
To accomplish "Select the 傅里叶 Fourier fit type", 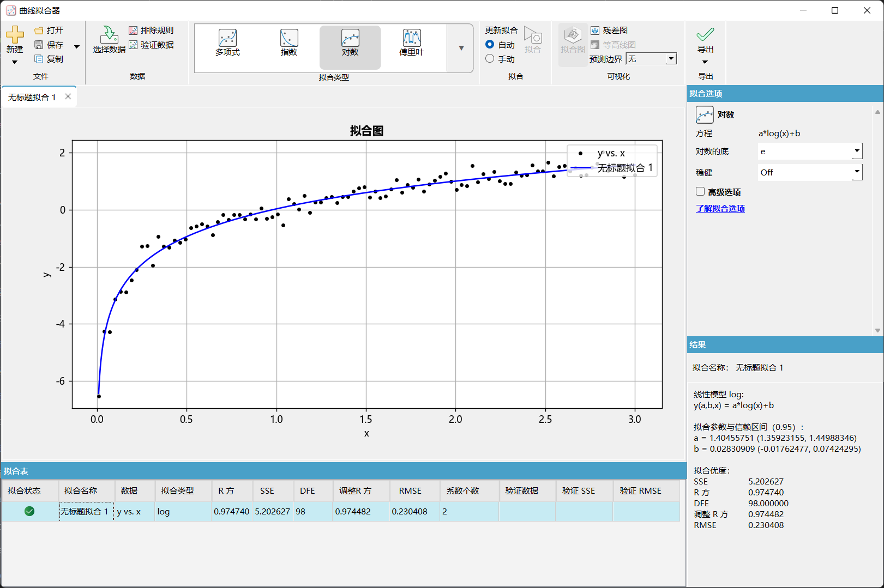I will (x=411, y=43).
